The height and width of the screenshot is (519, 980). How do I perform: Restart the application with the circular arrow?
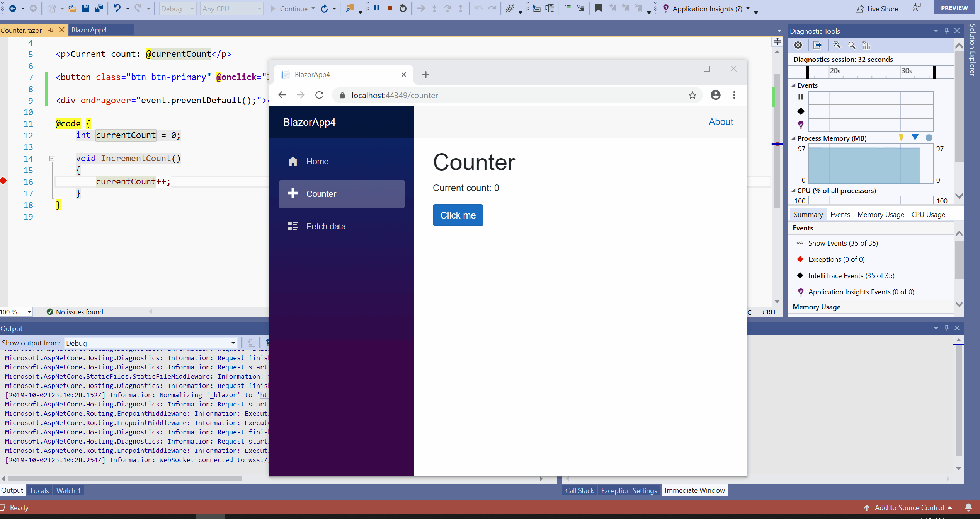[x=403, y=8]
